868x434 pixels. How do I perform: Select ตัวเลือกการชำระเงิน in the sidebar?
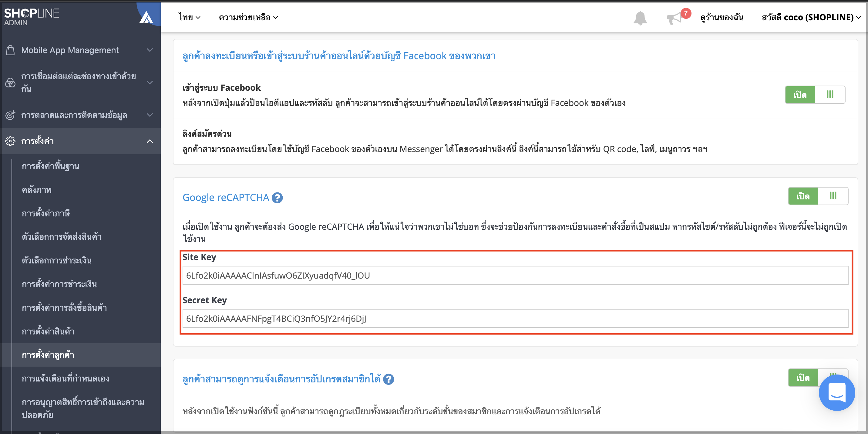(57, 260)
